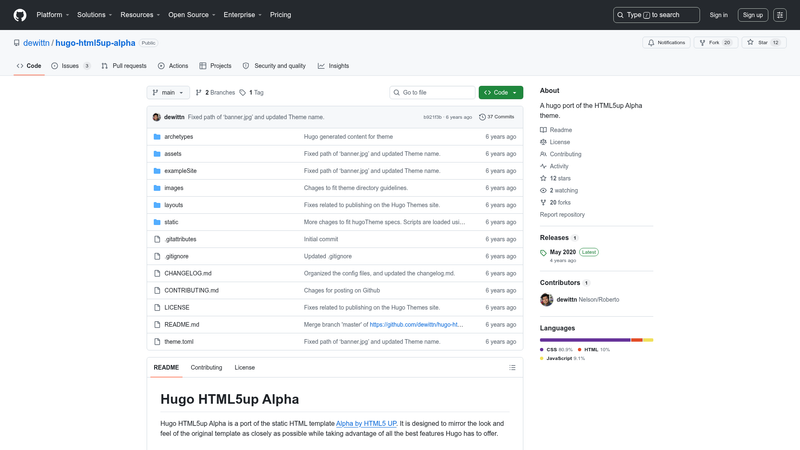
Task: Click the LICENSE file icon
Action: click(157, 308)
